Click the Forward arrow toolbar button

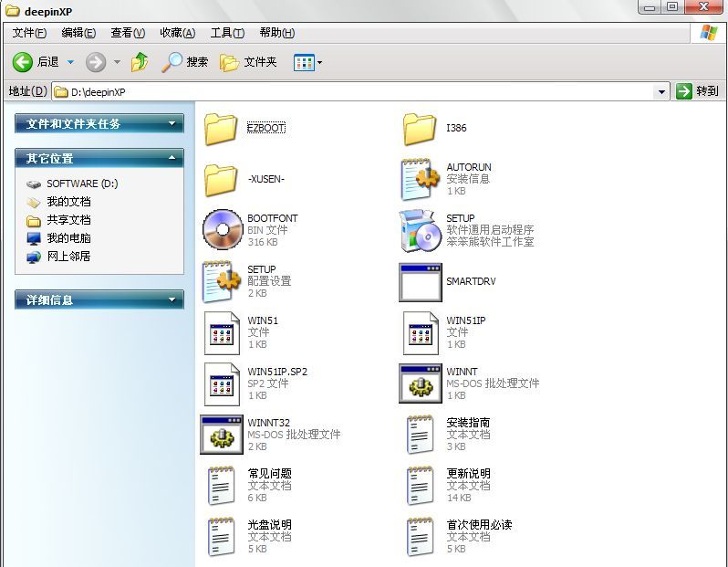(96, 62)
